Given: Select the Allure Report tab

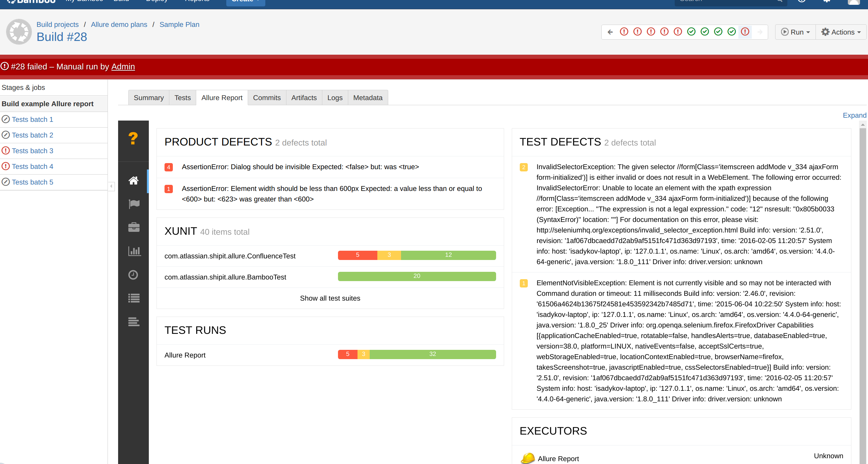Looking at the screenshot, I should pos(222,98).
